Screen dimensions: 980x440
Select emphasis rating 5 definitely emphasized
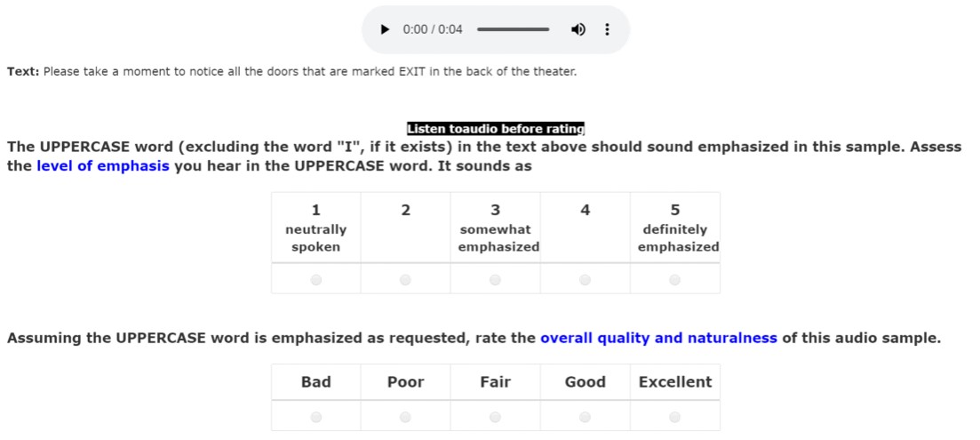[674, 279]
